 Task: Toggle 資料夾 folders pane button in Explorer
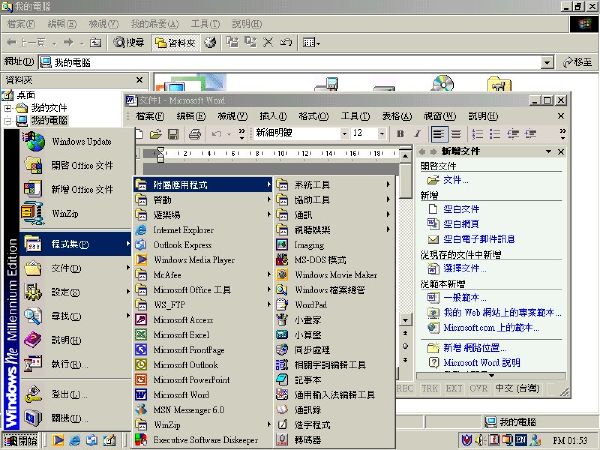tap(175, 42)
